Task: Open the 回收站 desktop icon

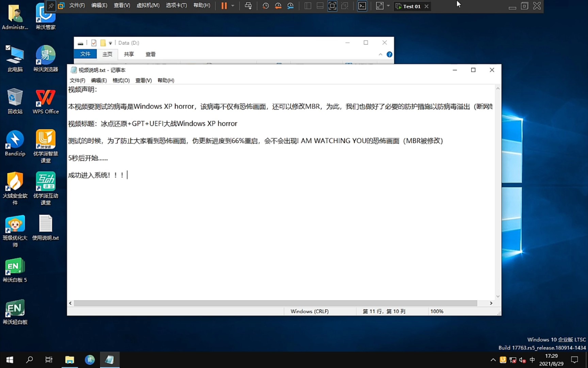Action: pos(15,101)
